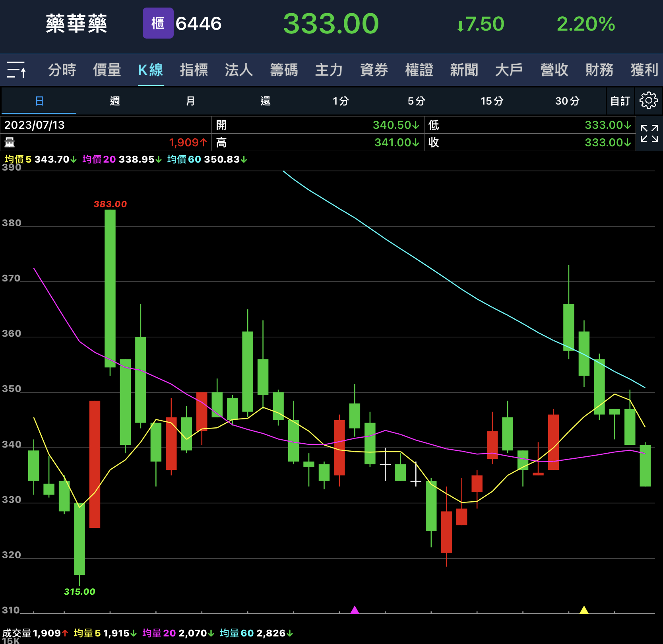
Task: Tap high price 341.00
Action: pyautogui.click(x=397, y=142)
